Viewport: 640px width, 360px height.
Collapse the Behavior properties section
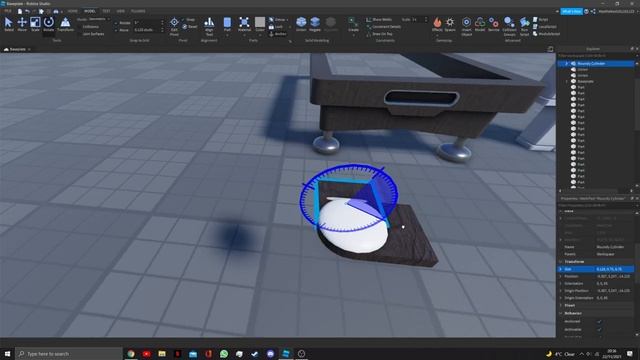[x=561, y=313]
